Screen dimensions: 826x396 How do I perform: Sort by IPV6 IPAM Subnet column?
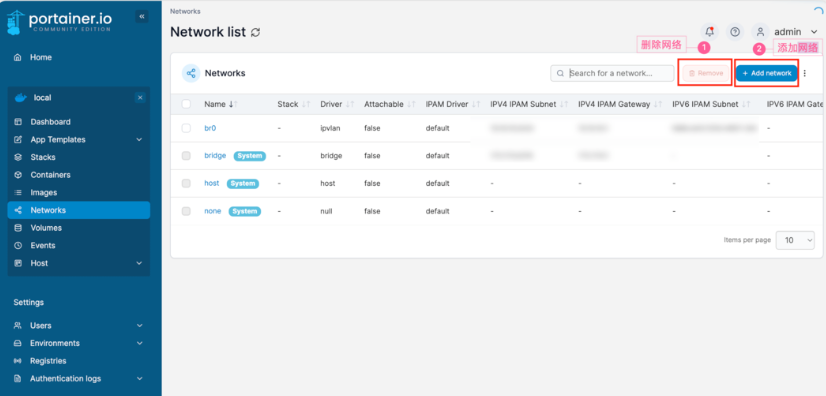coord(711,104)
